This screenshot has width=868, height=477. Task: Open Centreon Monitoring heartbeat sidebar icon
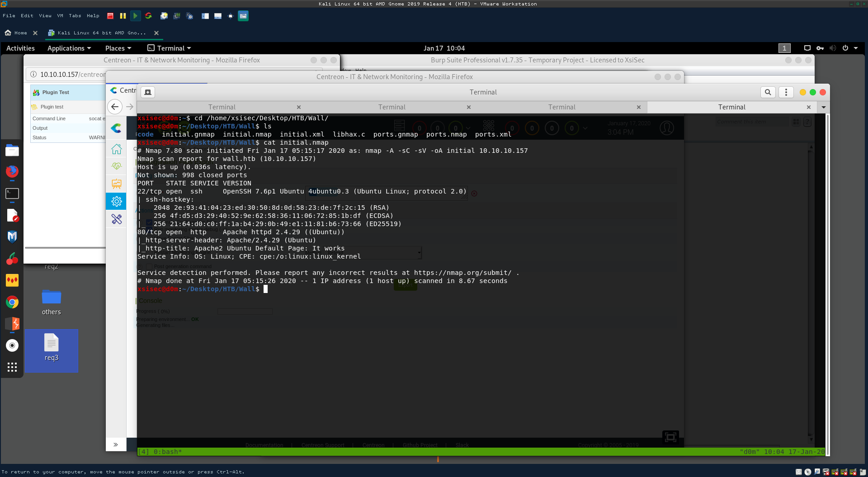tap(117, 166)
